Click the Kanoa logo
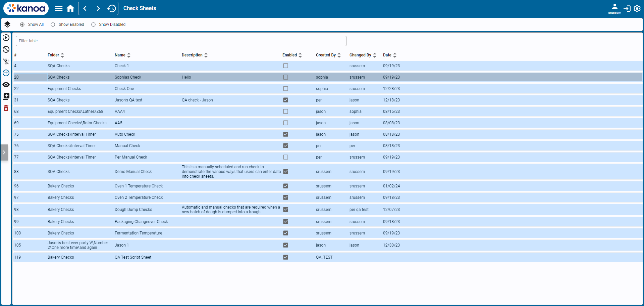644x306 pixels. [26, 8]
